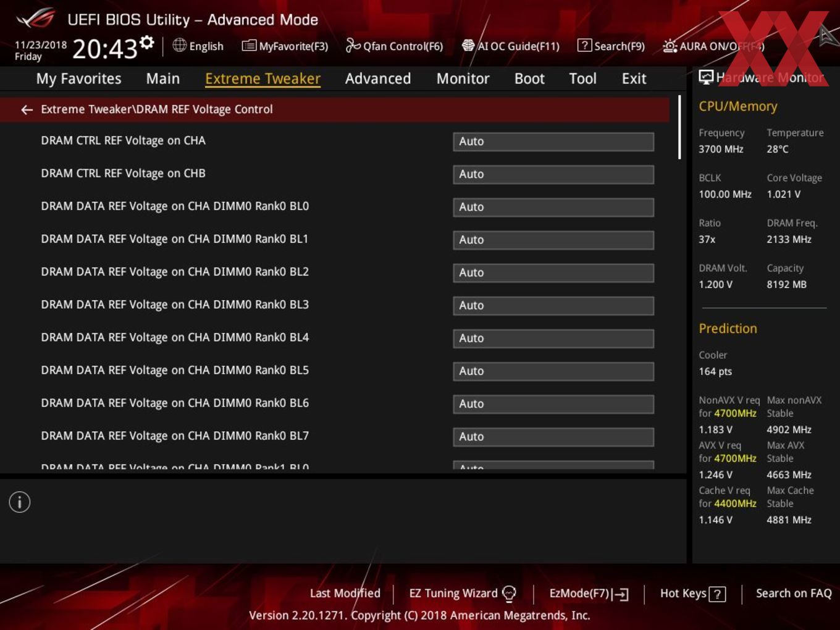This screenshot has width=840, height=630.
Task: Open Qfan Control fan icon
Action: (353, 45)
